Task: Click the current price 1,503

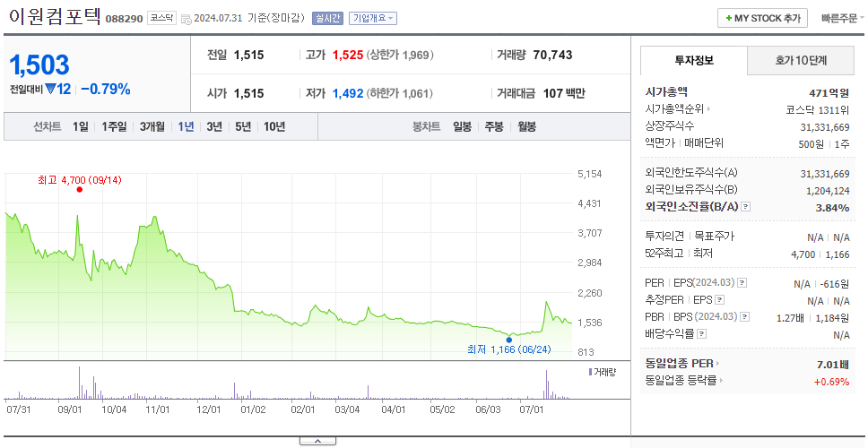Action: 39,65
